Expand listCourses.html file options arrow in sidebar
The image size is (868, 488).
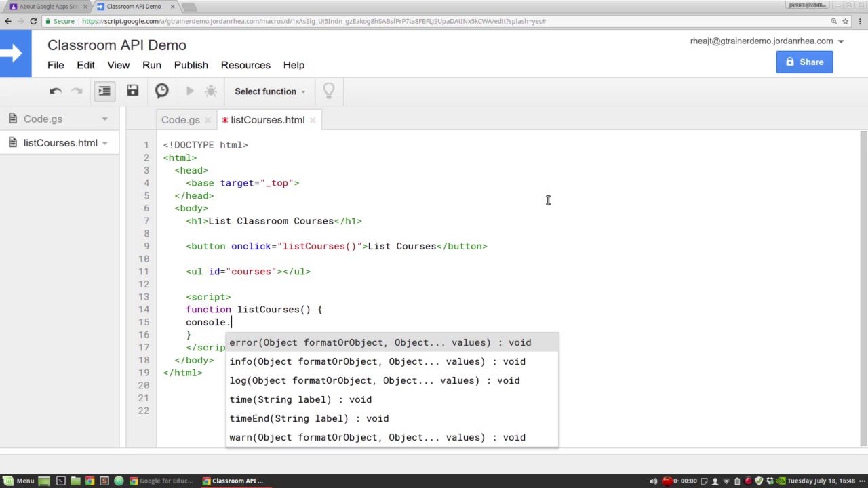tap(104, 143)
